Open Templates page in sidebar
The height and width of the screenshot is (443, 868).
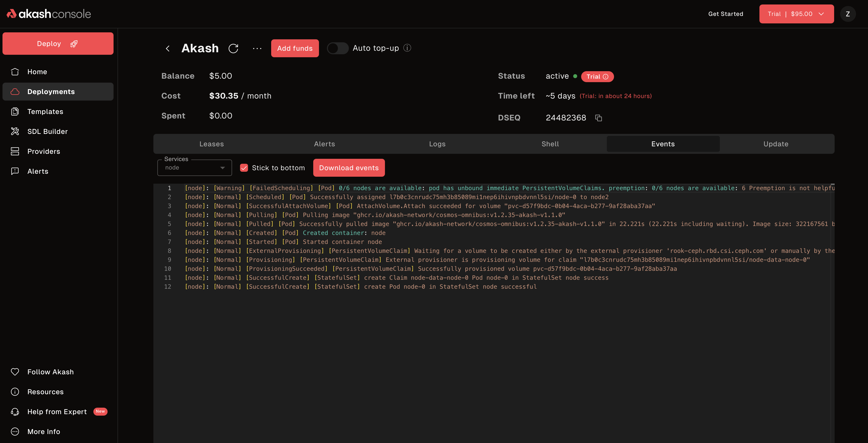[45, 111]
